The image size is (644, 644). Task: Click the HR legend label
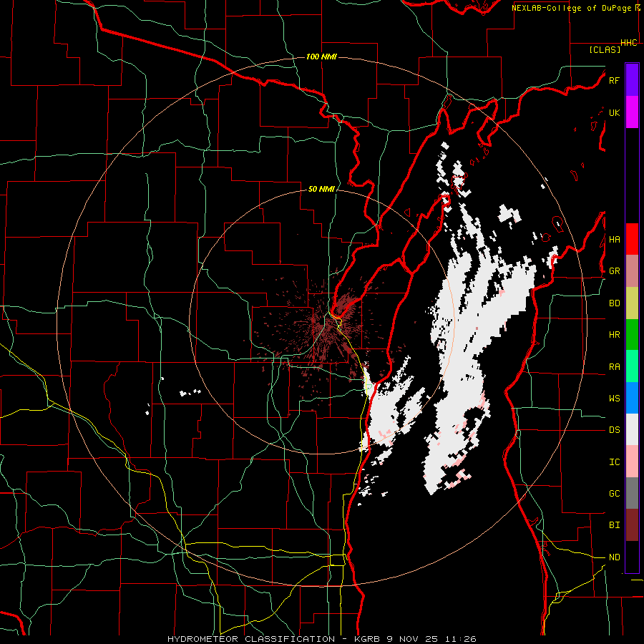click(614, 335)
